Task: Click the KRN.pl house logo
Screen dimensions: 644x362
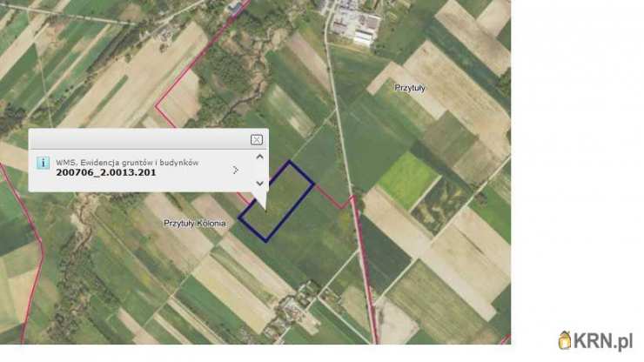Action: 565,340
